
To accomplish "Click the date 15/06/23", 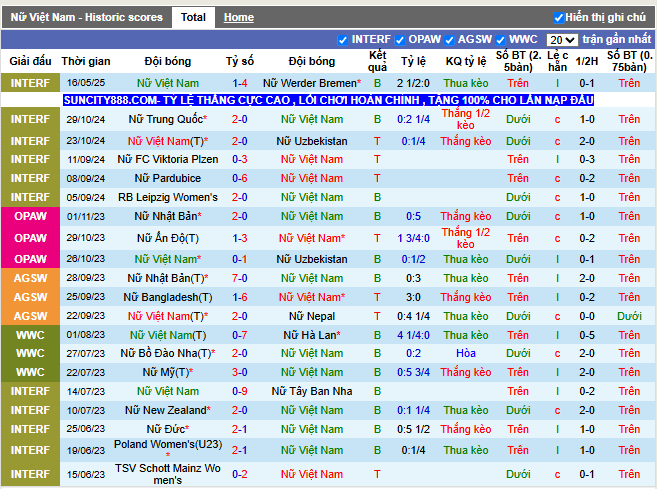I will coord(85,474).
